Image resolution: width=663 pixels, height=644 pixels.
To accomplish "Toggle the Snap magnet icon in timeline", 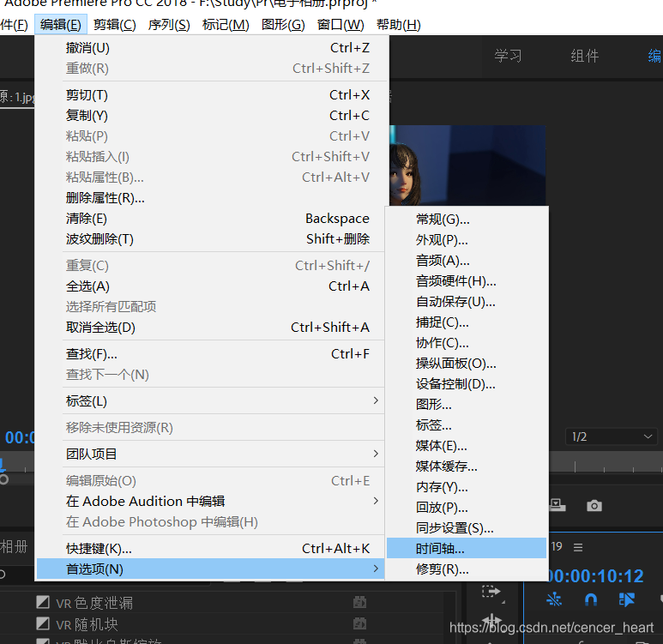I will click(590, 599).
